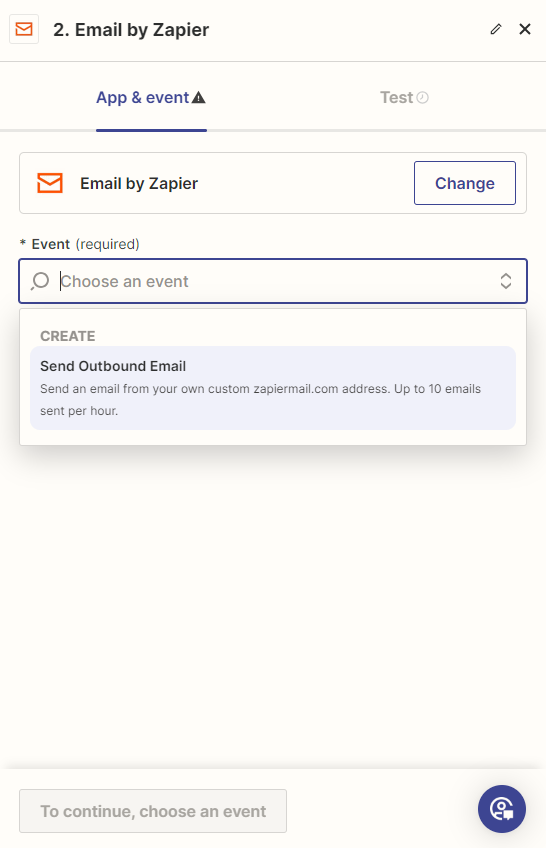Select the Send Outbound Email option
The image size is (546, 848).
[273, 388]
